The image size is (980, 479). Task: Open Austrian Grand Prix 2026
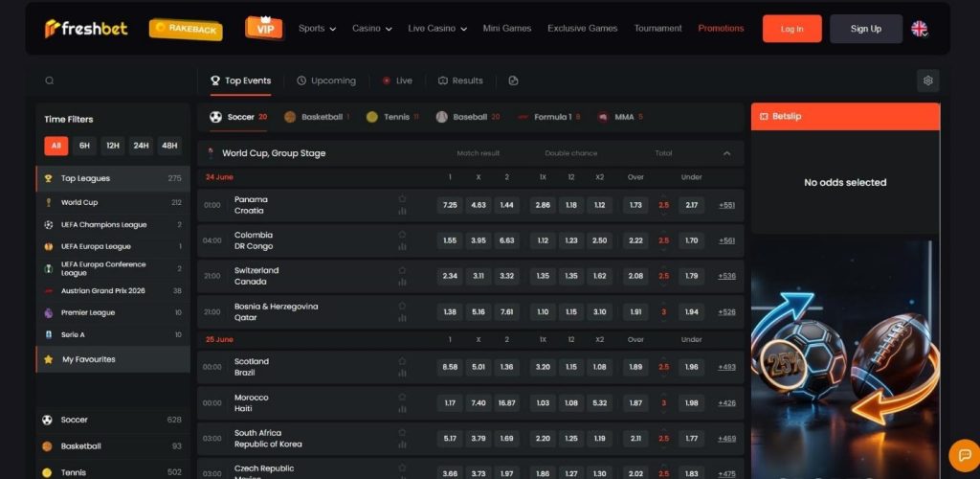click(113, 291)
